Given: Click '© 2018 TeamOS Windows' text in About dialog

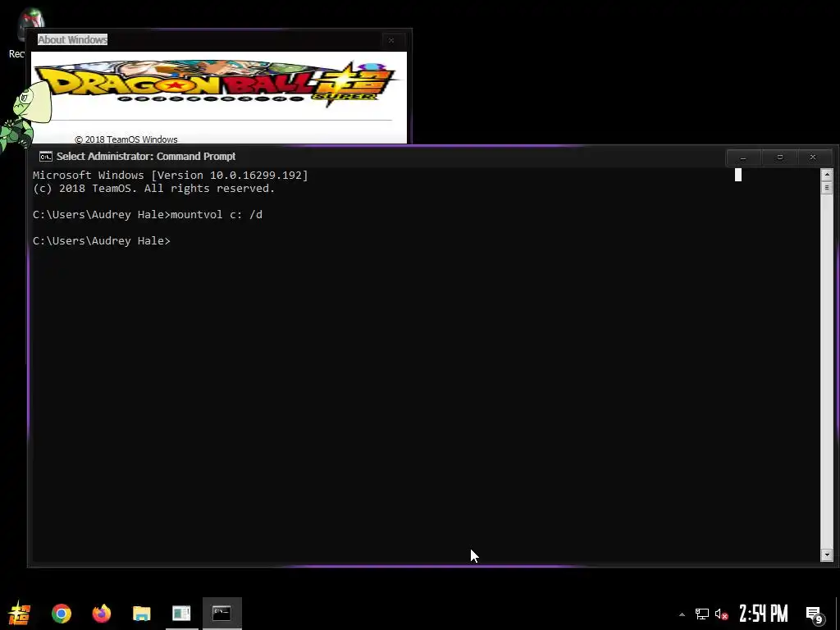Looking at the screenshot, I should pos(126,139).
